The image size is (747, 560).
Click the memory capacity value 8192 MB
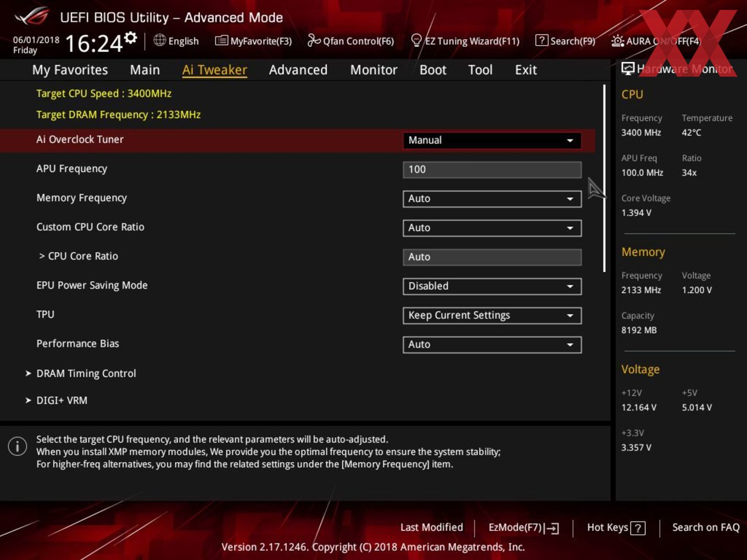click(x=639, y=330)
